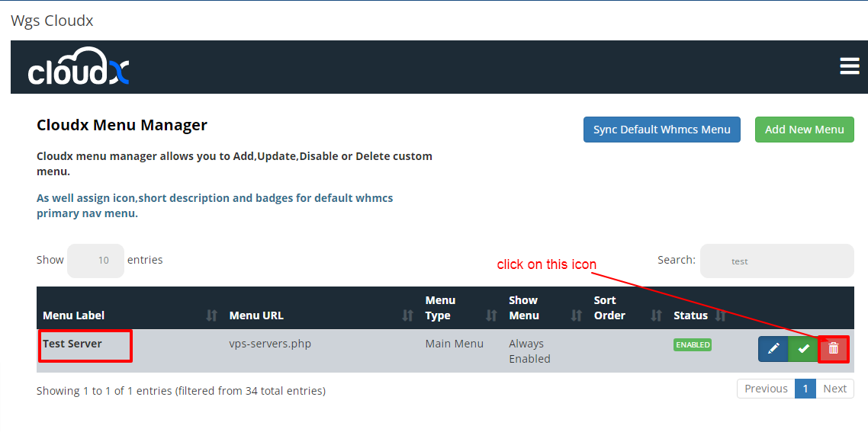The image size is (868, 445).
Task: Select page 1 in pagination
Action: [805, 389]
